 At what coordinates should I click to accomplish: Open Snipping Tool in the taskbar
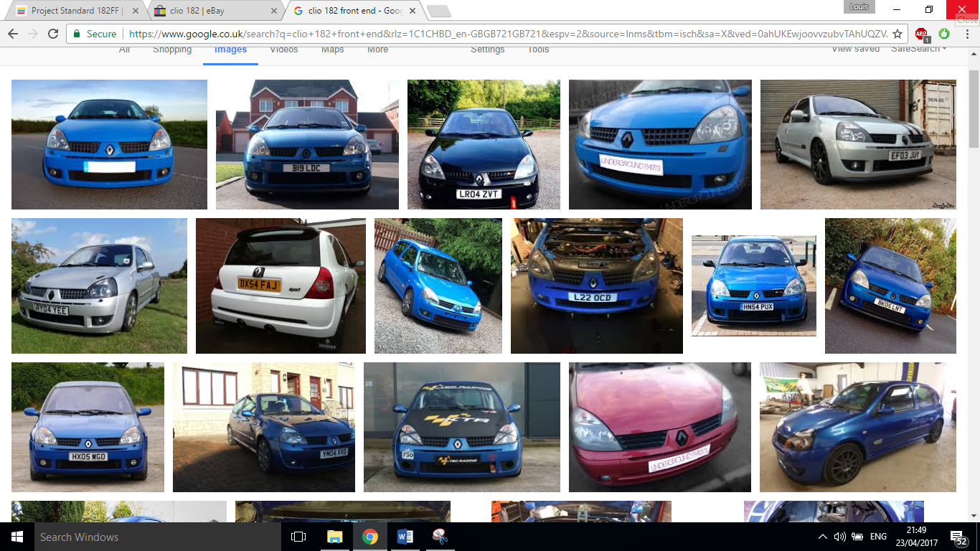pos(440,537)
